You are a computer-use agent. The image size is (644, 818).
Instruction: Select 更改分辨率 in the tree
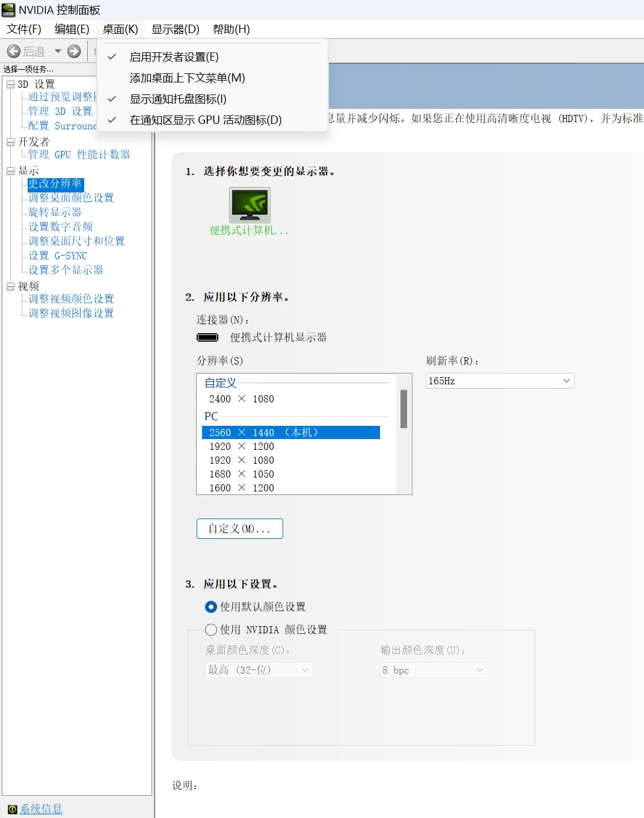point(55,183)
